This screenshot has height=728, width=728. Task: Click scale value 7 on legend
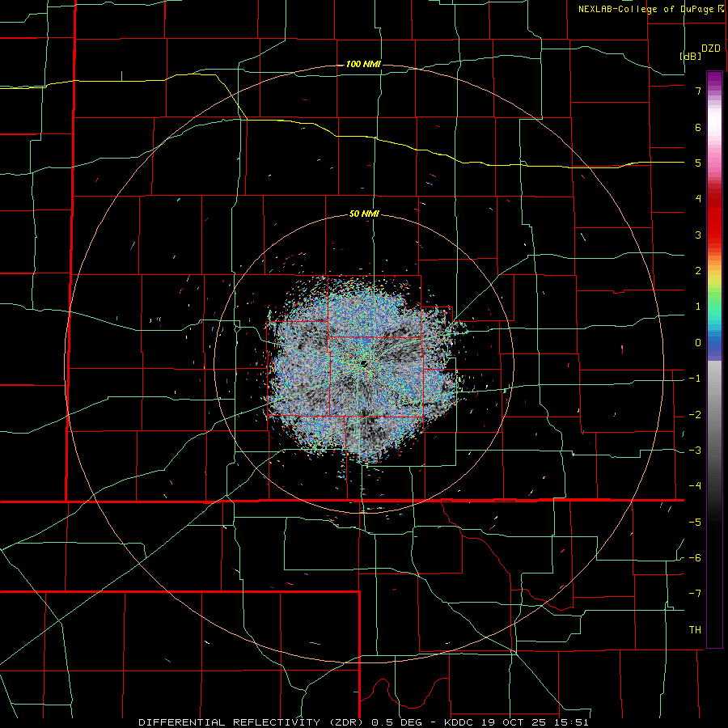pyautogui.click(x=698, y=91)
